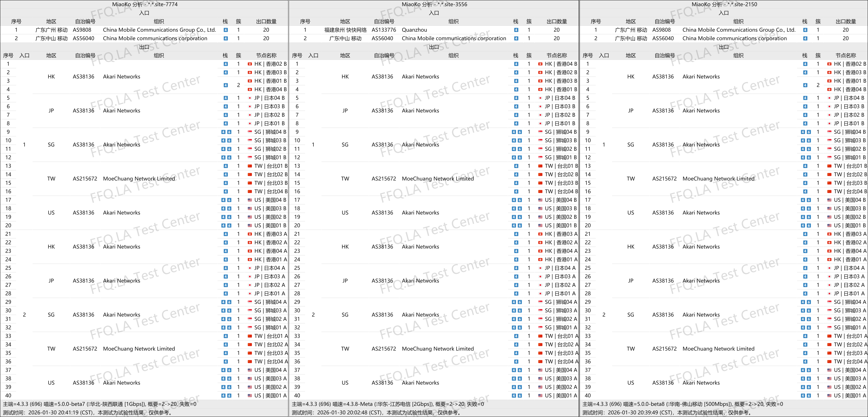The image size is (868, 417).
Task: Click AS9808 in the site-7774 entry table
Action: tap(82, 30)
